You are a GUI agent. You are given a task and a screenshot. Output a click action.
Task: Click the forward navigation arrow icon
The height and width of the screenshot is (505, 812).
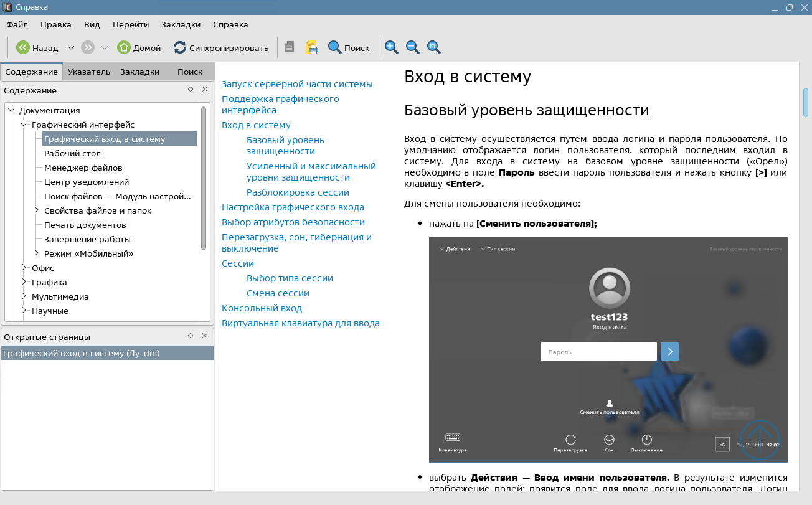coord(88,47)
